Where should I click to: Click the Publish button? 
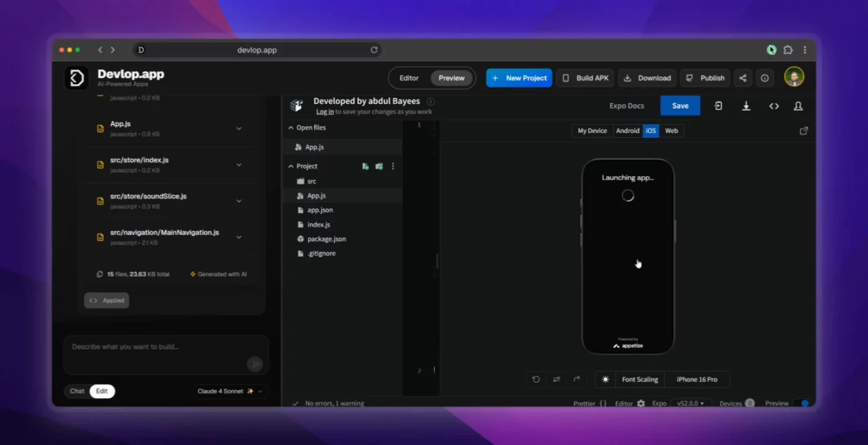coord(705,78)
